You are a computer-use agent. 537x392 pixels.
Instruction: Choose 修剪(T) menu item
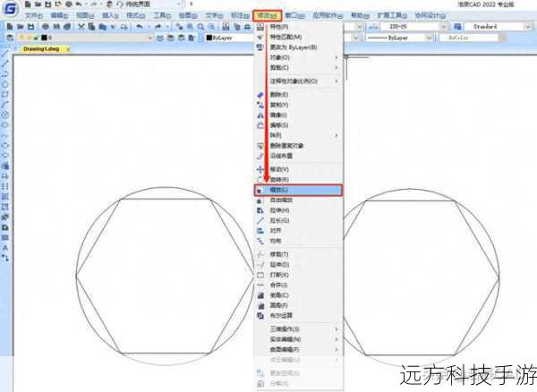pyautogui.click(x=299, y=254)
